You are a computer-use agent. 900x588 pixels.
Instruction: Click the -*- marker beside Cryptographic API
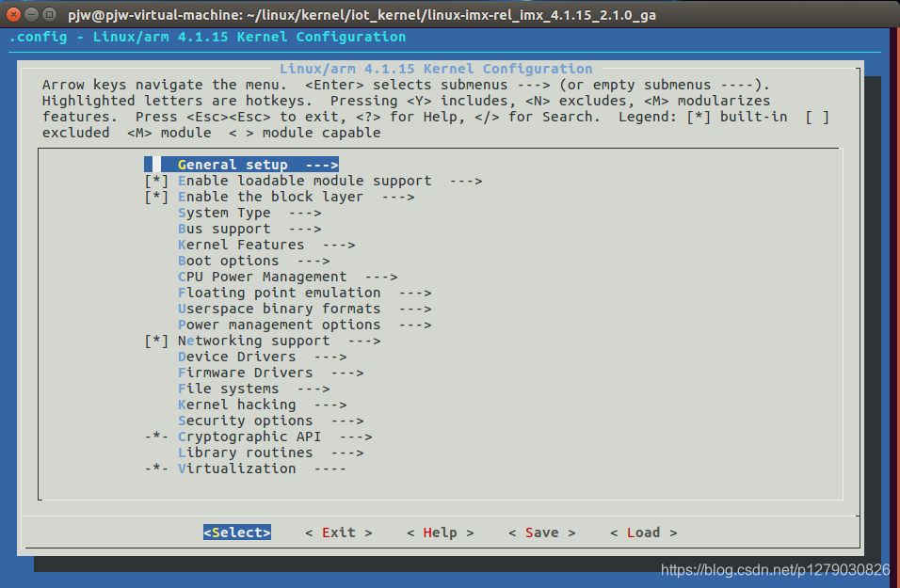click(x=156, y=437)
